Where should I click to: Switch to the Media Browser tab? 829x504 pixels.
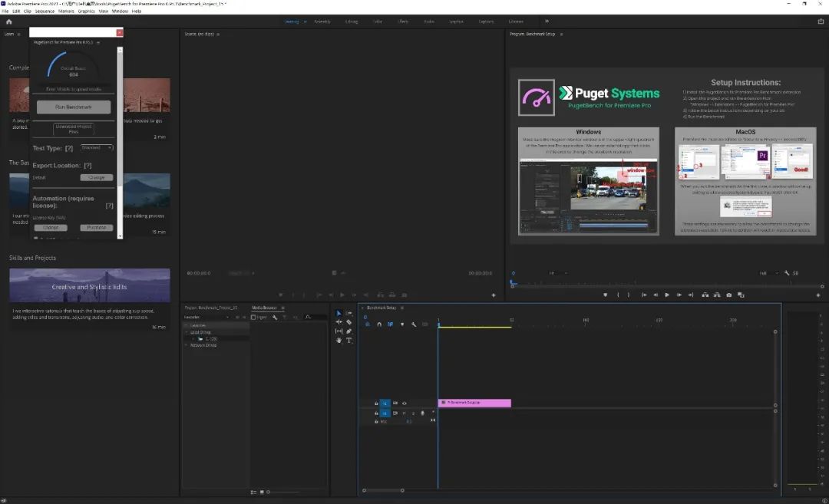[265, 308]
